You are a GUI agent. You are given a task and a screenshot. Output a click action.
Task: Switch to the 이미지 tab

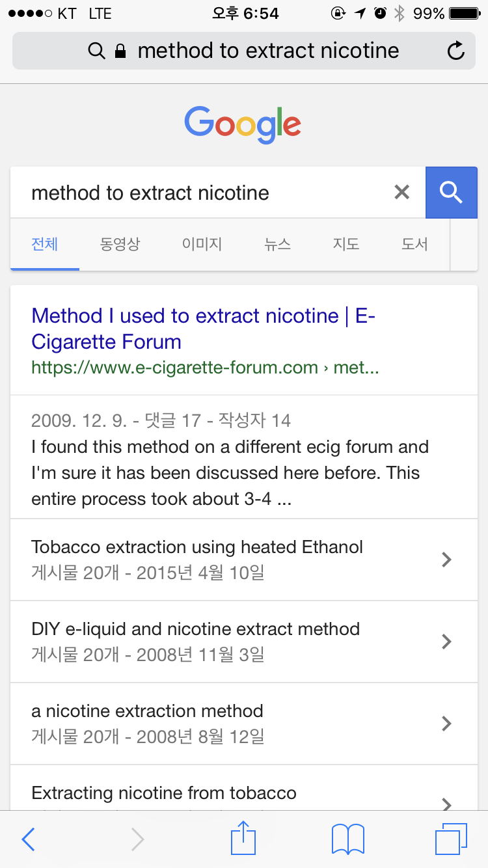point(202,245)
